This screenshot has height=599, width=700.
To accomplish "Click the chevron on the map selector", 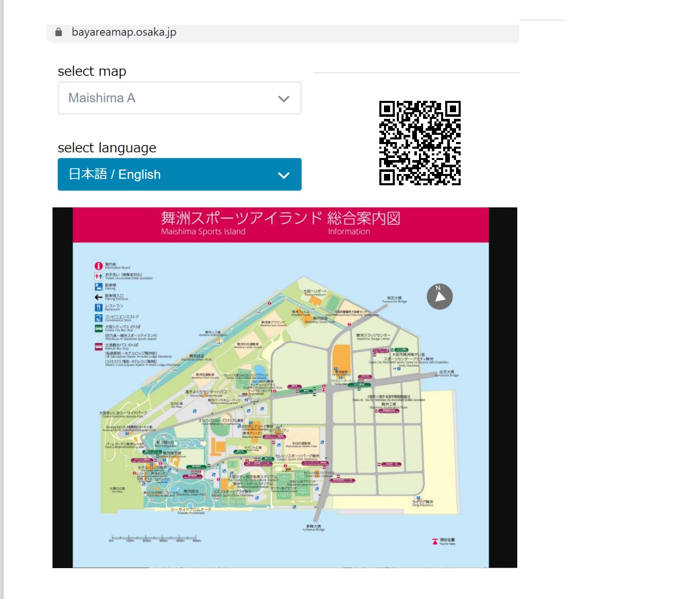I will tap(284, 98).
